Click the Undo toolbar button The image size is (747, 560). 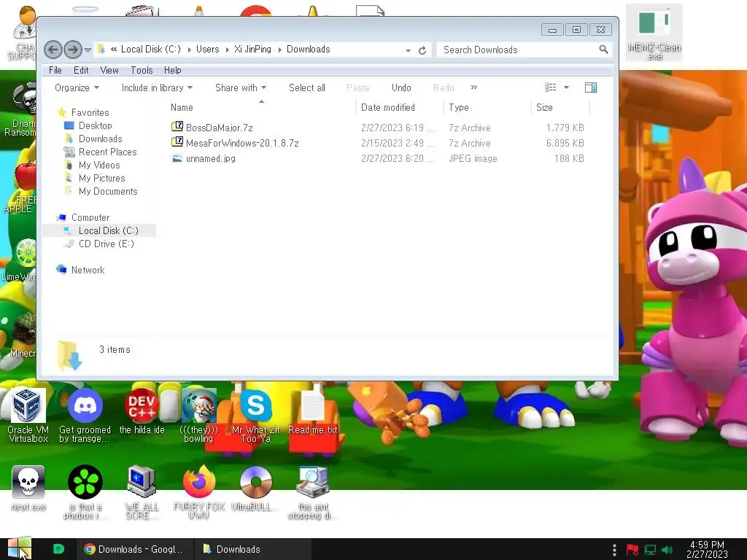pyautogui.click(x=401, y=87)
